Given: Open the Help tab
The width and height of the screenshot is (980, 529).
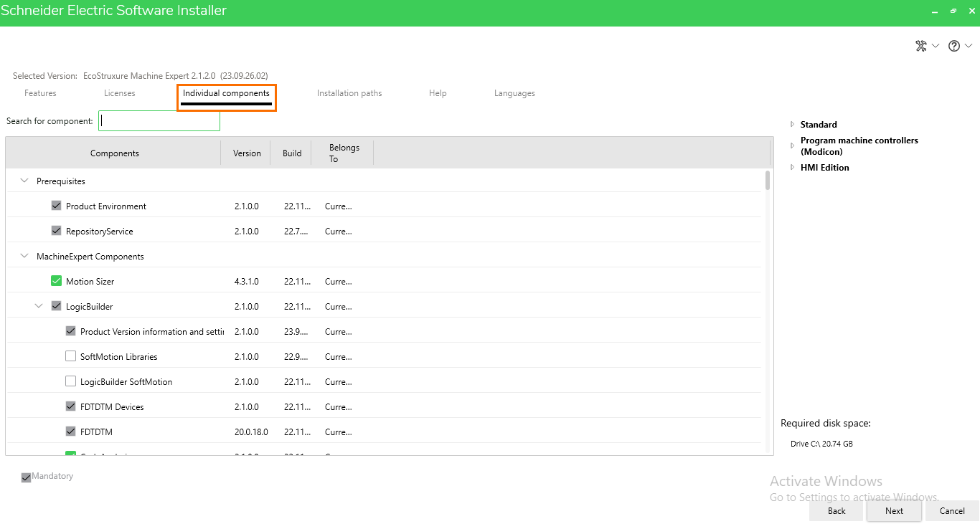Looking at the screenshot, I should [438, 93].
